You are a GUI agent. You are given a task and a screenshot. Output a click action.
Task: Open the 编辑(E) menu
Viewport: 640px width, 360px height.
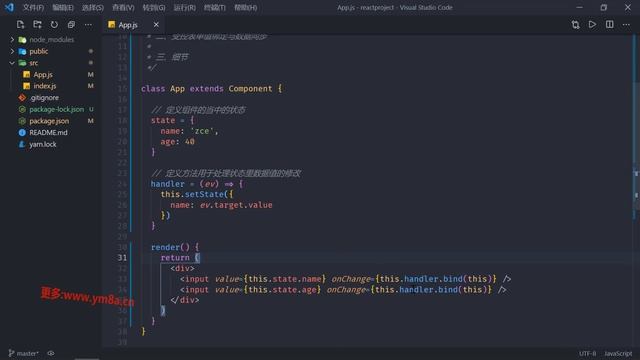tap(63, 7)
